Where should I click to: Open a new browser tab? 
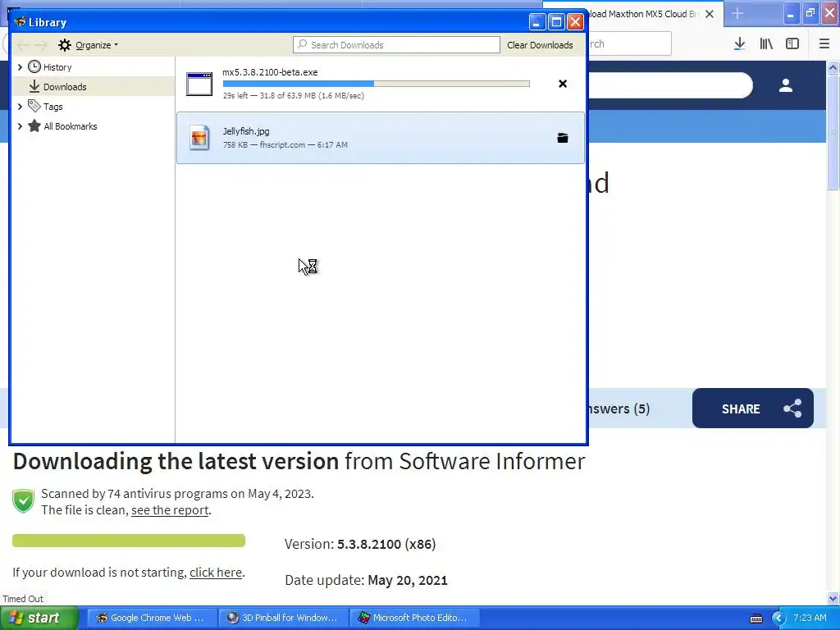click(x=737, y=14)
